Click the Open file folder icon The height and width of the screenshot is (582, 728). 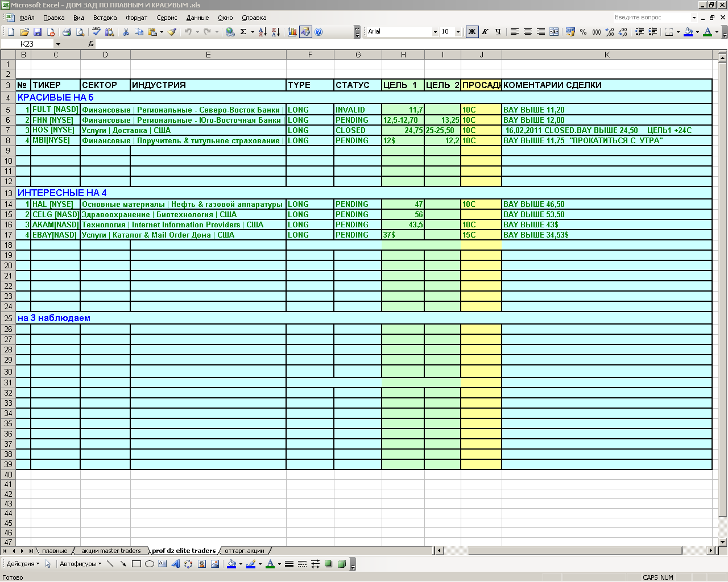point(24,32)
